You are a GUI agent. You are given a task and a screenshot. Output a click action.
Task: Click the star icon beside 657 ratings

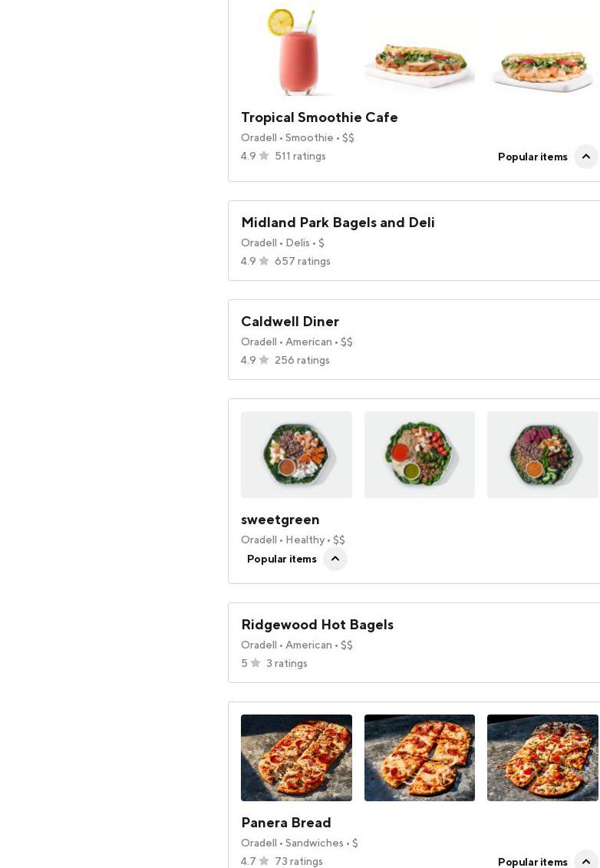(x=264, y=261)
